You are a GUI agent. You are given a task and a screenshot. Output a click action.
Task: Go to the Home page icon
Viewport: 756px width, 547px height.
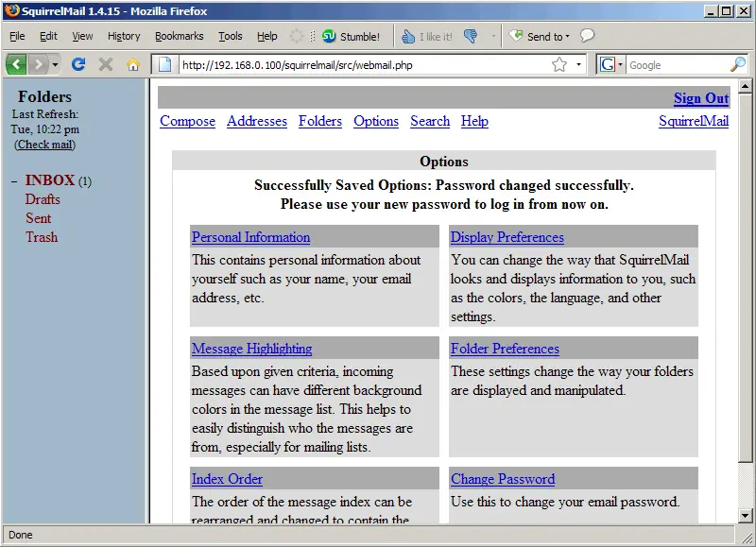(133, 64)
